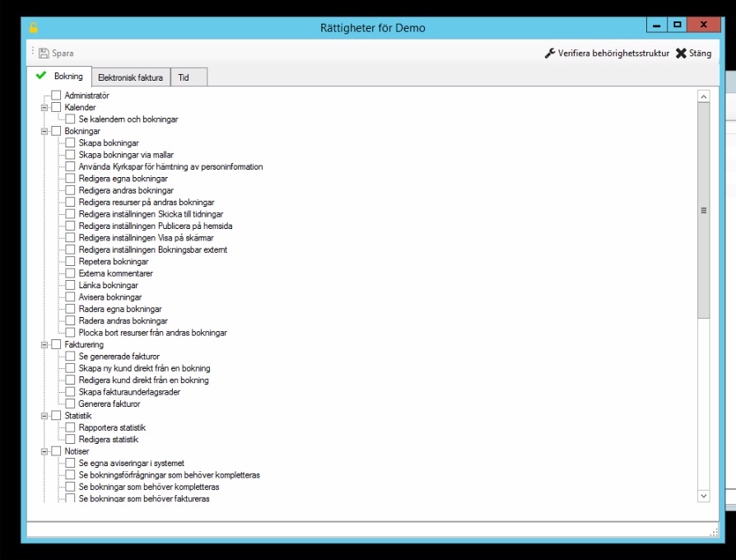Click the X icon next to Stäng

click(681, 53)
